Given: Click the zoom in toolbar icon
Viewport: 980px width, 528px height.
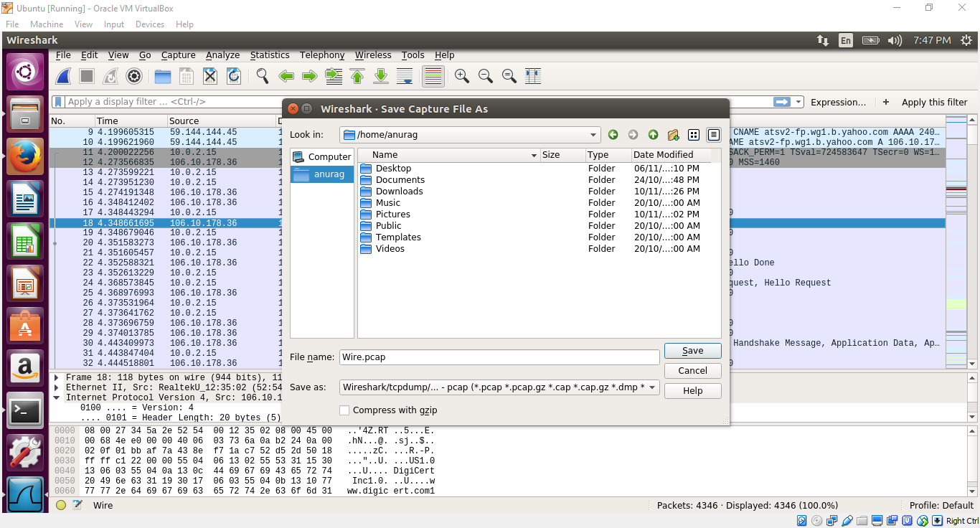Looking at the screenshot, I should coord(462,76).
